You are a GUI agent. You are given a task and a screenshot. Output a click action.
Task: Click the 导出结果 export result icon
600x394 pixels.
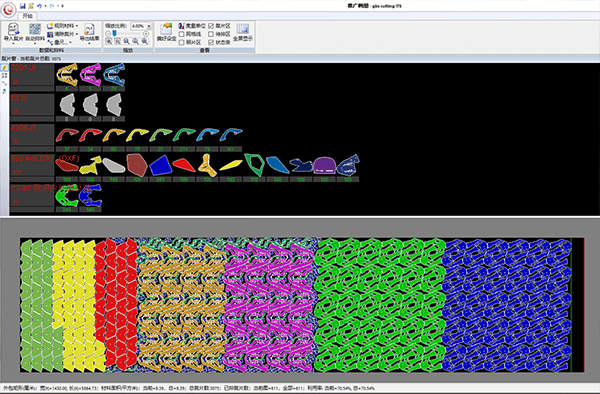89,29
